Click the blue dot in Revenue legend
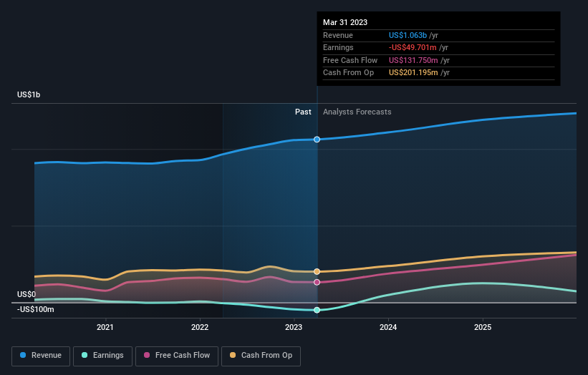 tap(23, 355)
